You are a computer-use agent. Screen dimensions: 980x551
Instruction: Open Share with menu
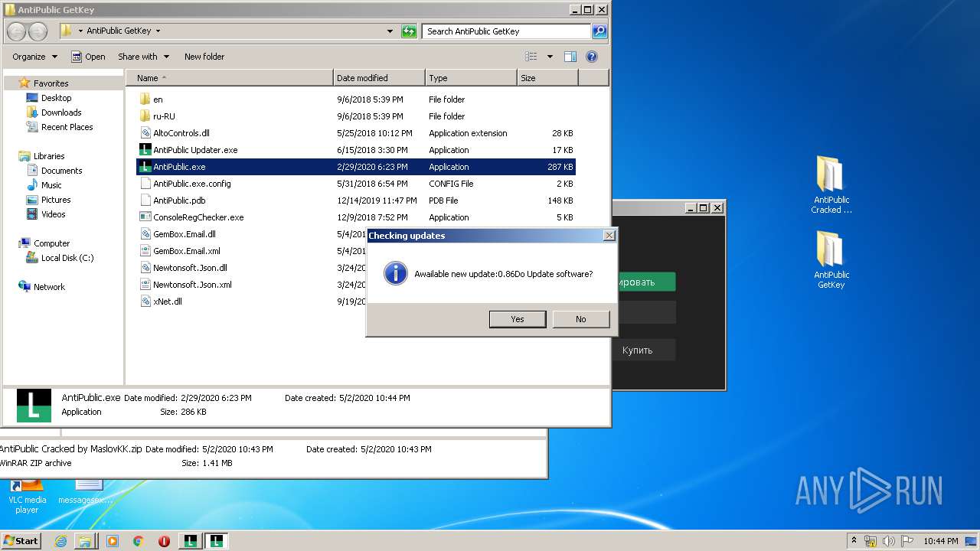[x=143, y=57]
